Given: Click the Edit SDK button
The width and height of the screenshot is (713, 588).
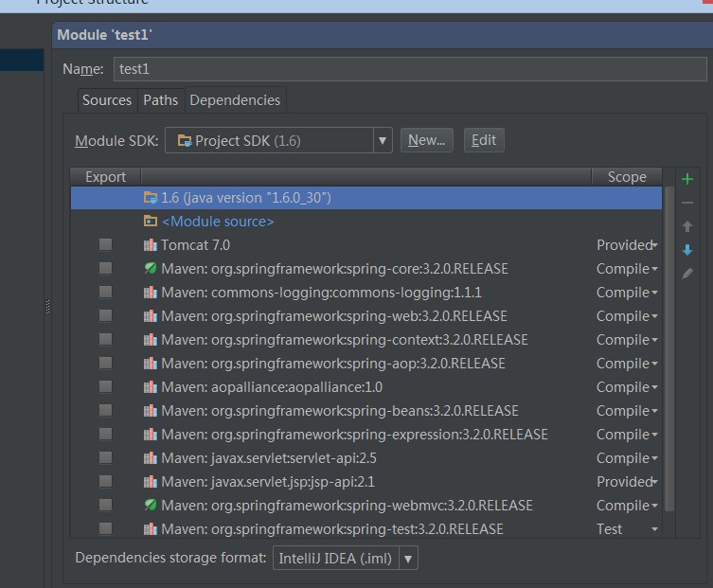Looking at the screenshot, I should (x=483, y=140).
